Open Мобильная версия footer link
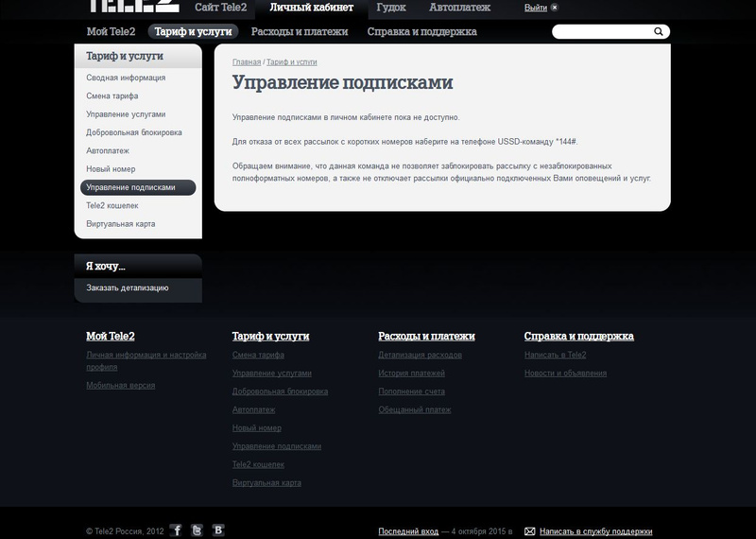 121,386
